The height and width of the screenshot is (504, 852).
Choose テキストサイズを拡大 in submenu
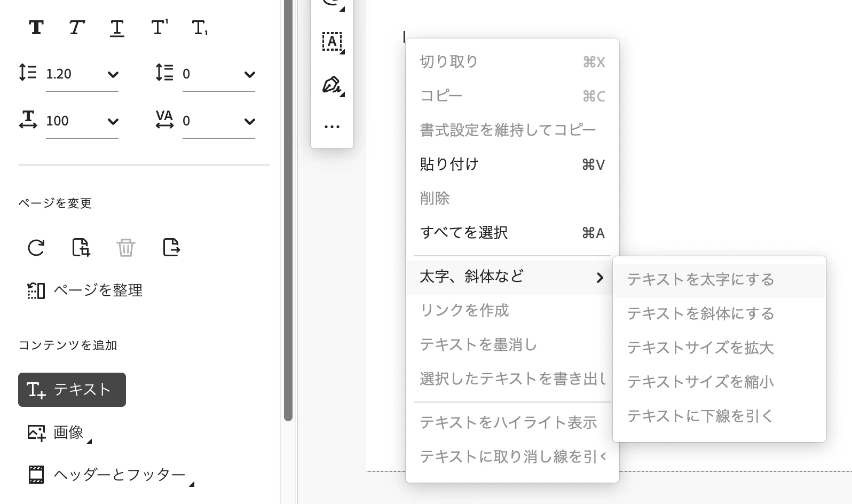[x=720, y=348]
